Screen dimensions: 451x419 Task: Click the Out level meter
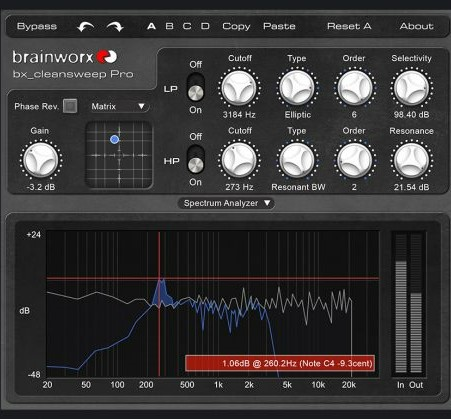416,303
